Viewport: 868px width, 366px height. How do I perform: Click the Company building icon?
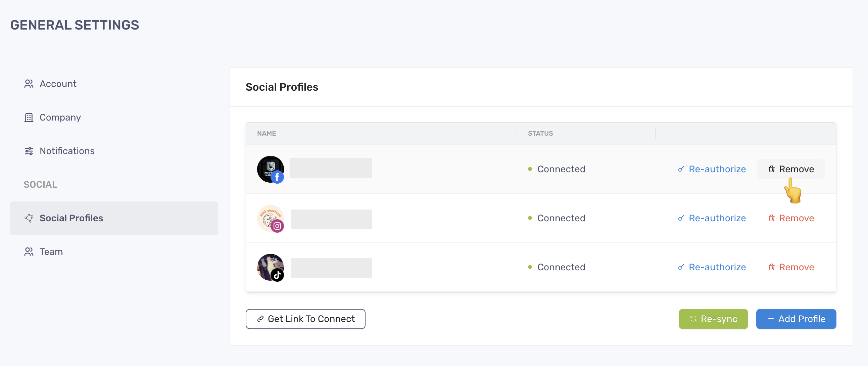pyautogui.click(x=29, y=117)
